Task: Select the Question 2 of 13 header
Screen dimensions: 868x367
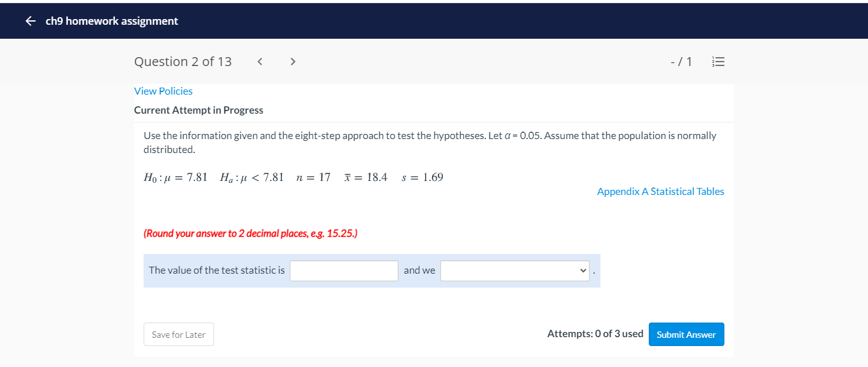Action: pos(183,61)
